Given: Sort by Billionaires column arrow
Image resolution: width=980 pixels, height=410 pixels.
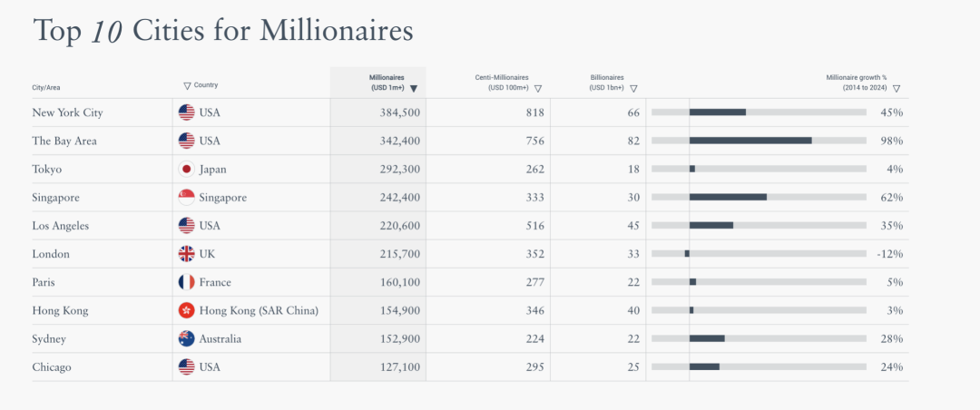Looking at the screenshot, I should tap(633, 88).
